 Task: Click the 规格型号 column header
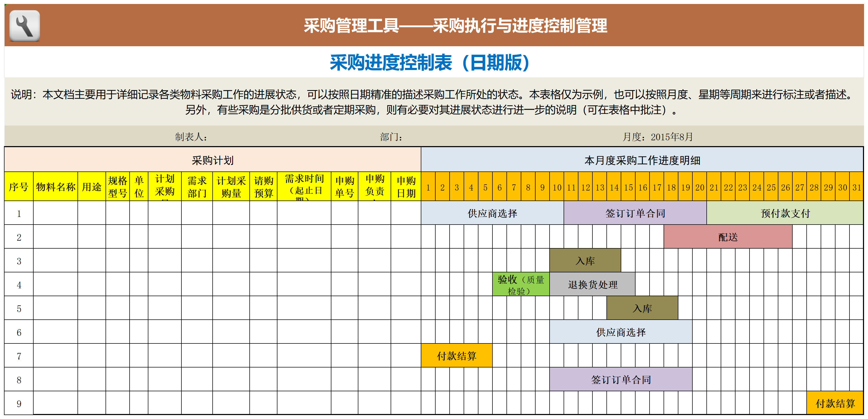tap(118, 187)
